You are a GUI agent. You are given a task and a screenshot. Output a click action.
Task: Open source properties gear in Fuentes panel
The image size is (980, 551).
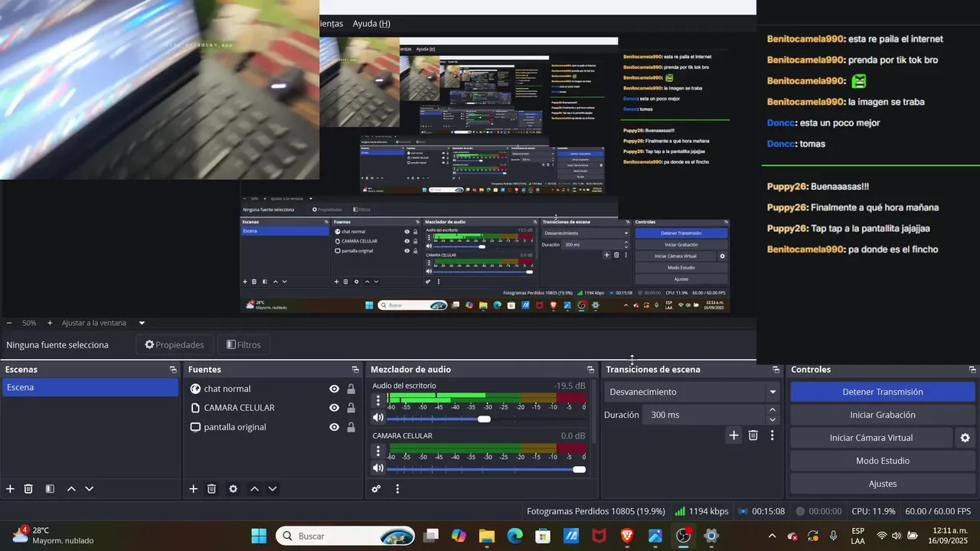233,489
